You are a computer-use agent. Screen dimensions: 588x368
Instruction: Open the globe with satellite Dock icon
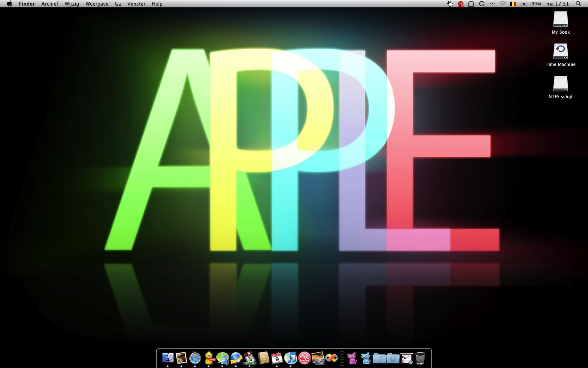(x=236, y=358)
